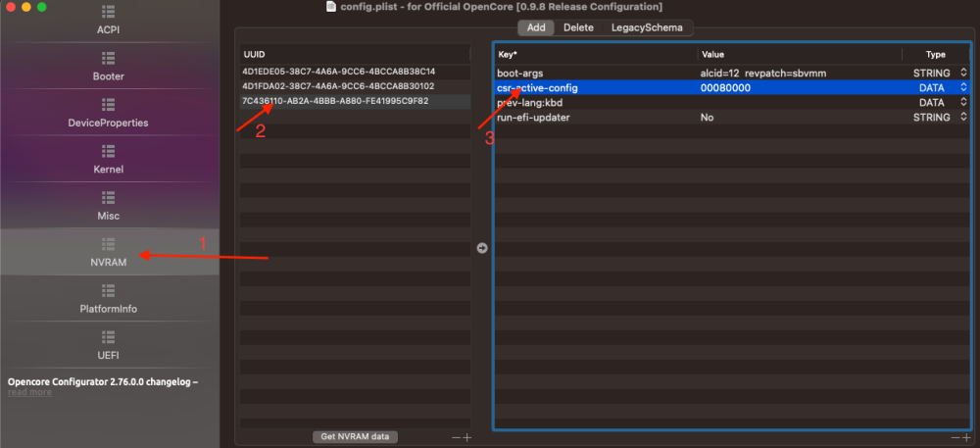Open Type dropdown for run-efi-updater row
This screenshot has height=448, width=980.
pos(963,118)
